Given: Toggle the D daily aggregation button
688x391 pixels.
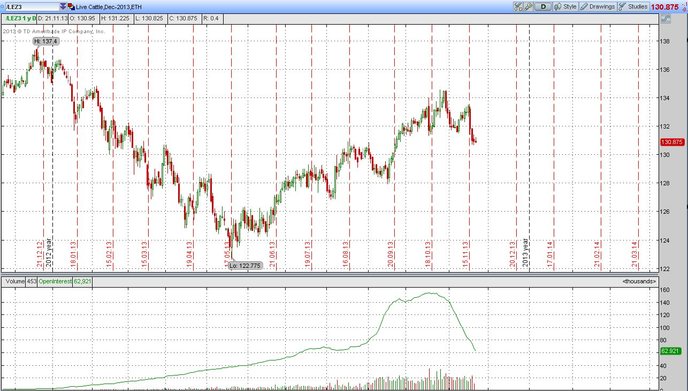Looking at the screenshot, I should 543,7.
